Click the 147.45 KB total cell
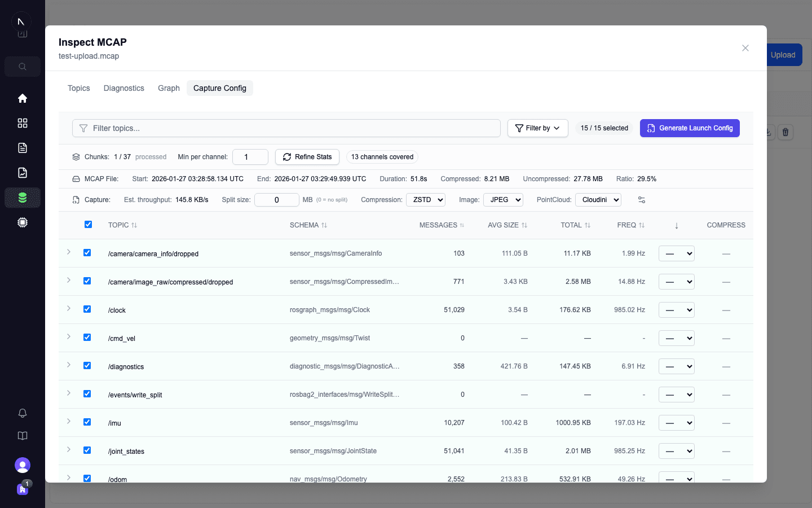Image resolution: width=812 pixels, height=508 pixels. pyautogui.click(x=575, y=366)
